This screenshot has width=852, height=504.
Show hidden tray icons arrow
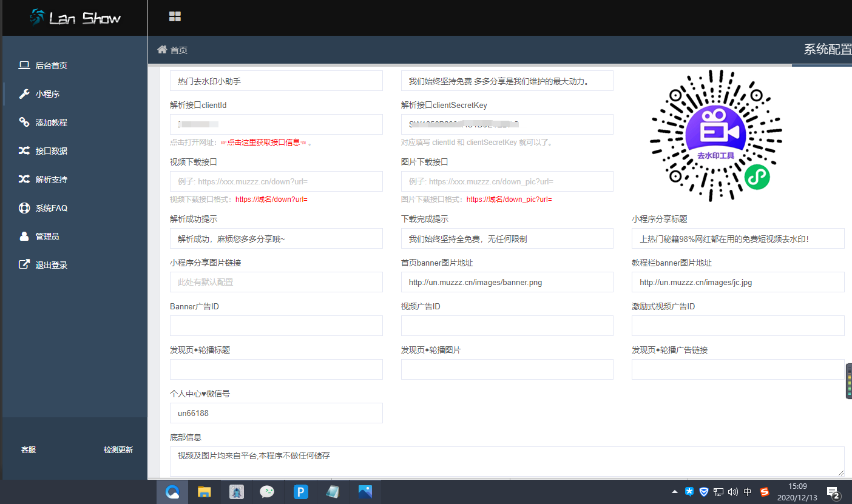point(675,492)
